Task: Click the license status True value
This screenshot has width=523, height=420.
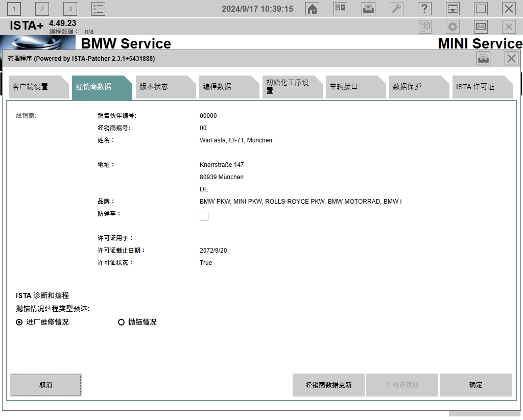Action: (x=206, y=263)
